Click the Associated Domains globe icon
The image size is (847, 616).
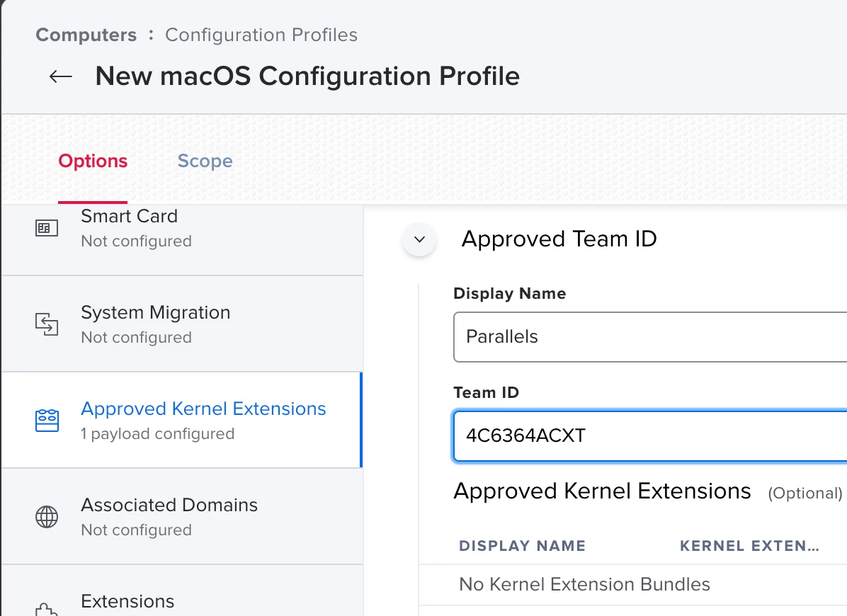tap(47, 517)
